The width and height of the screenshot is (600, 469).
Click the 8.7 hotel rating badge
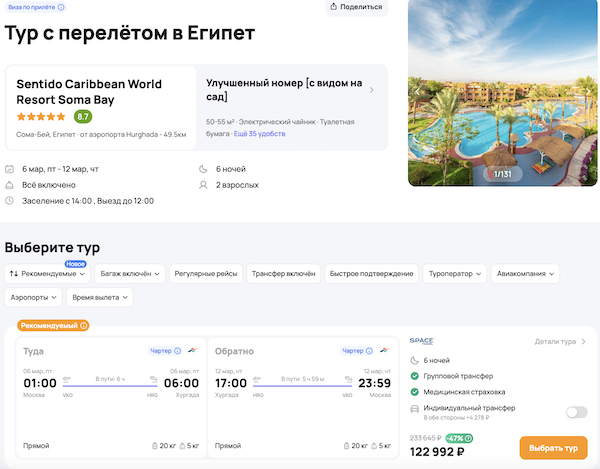click(x=82, y=116)
